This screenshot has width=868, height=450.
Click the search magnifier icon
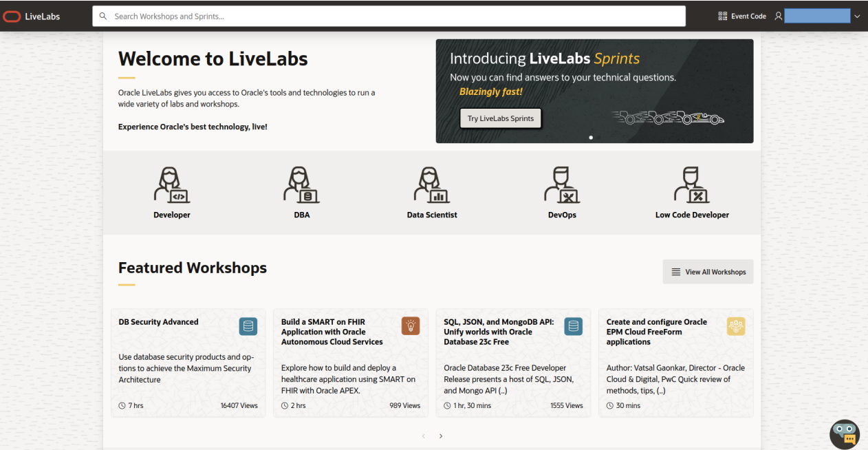(x=103, y=16)
